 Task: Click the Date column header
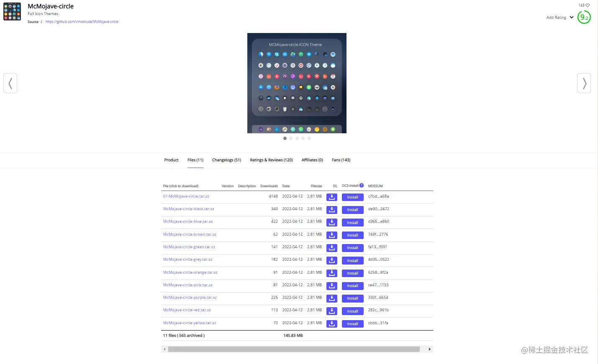[286, 186]
